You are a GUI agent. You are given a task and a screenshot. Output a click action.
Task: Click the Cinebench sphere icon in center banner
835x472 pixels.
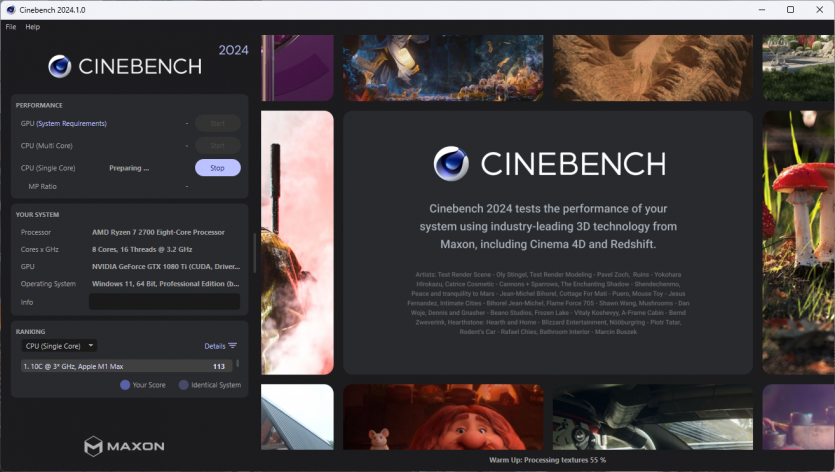[451, 164]
